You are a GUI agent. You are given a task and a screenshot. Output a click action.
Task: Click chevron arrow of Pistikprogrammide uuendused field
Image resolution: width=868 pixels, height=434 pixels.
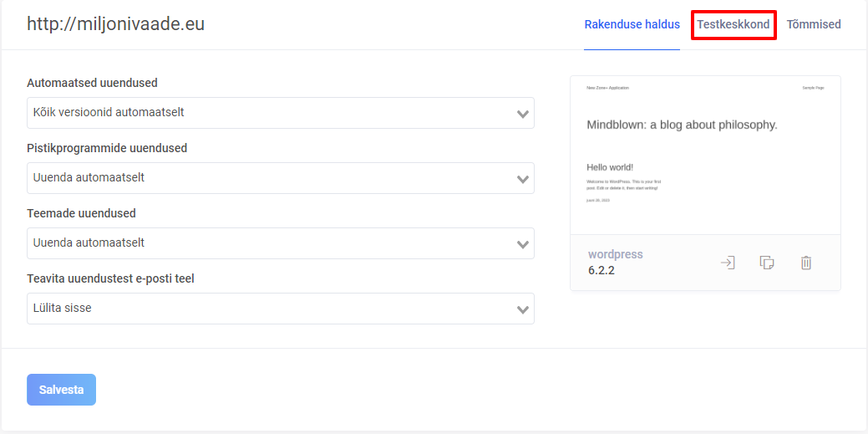523,178
